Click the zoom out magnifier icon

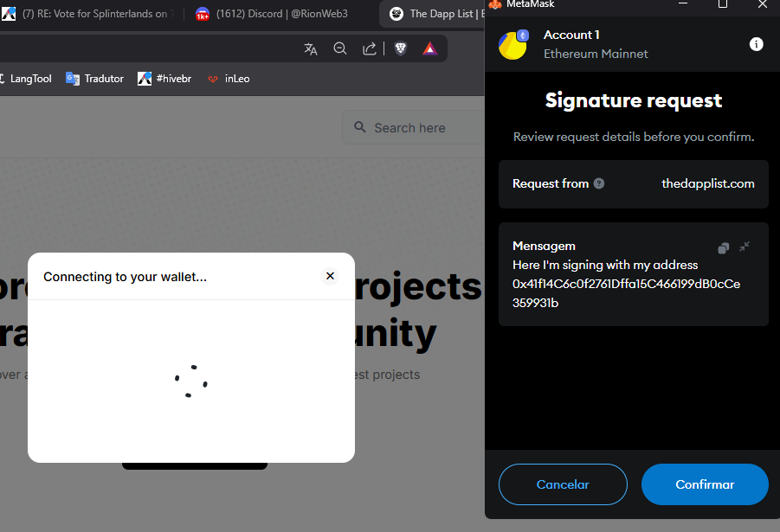(340, 48)
